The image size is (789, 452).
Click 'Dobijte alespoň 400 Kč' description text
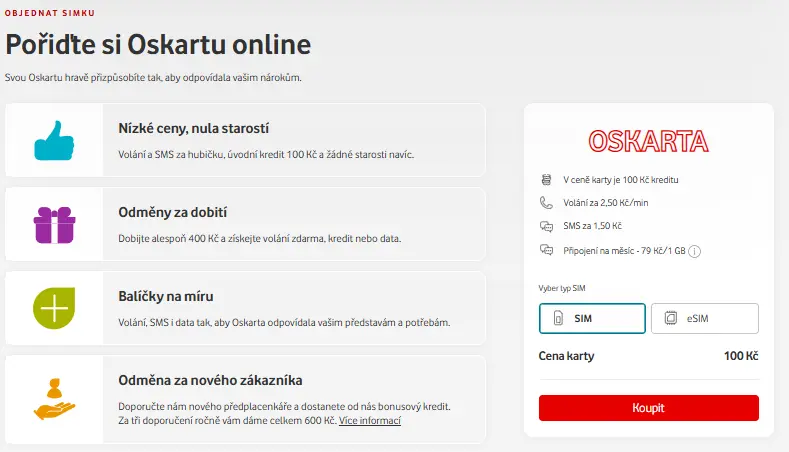tap(260, 239)
